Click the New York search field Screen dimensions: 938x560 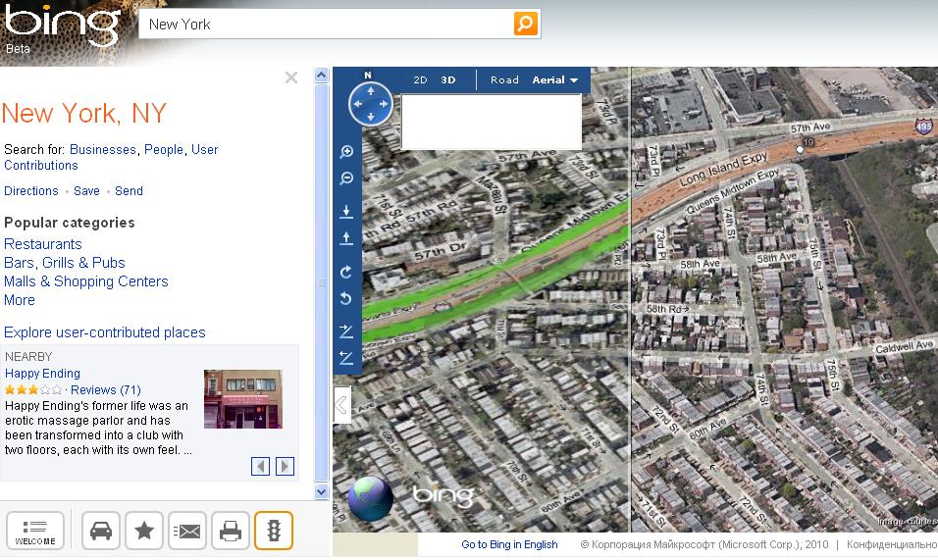[x=326, y=24]
